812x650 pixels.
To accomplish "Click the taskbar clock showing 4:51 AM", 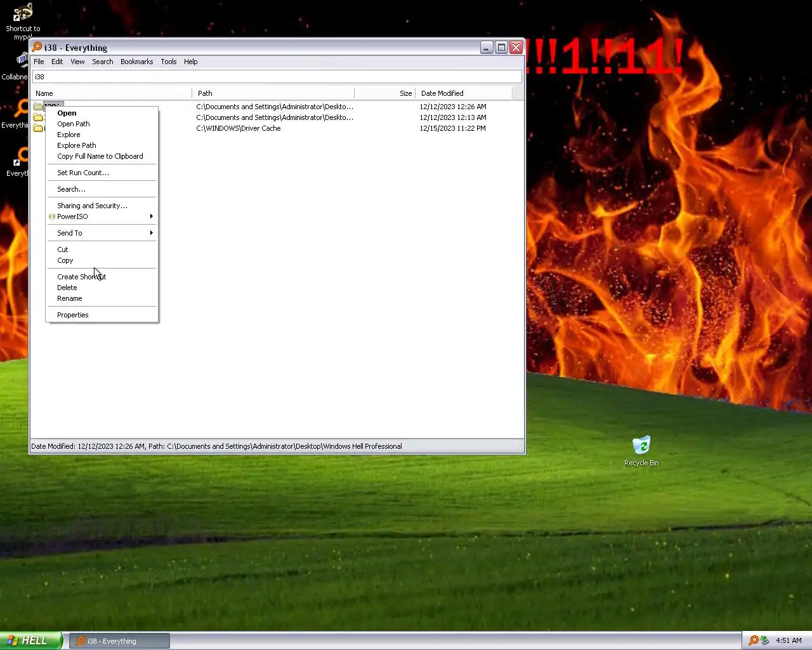I will [789, 640].
